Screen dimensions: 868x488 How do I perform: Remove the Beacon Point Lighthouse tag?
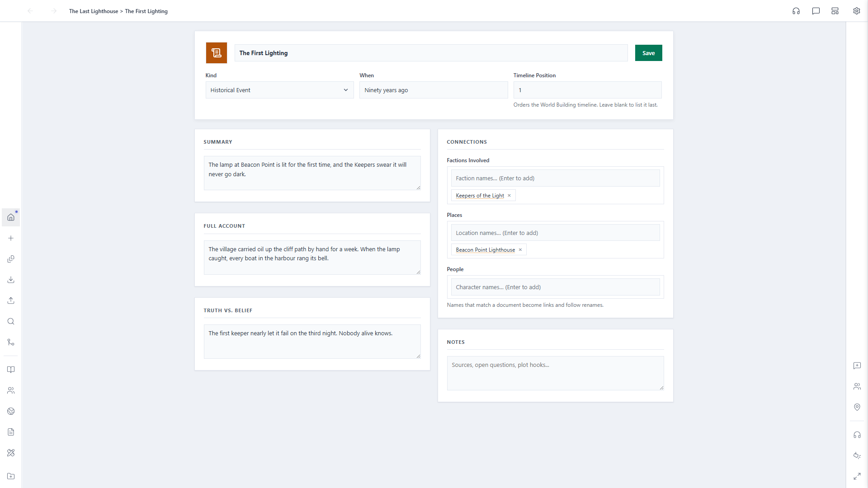(520, 250)
